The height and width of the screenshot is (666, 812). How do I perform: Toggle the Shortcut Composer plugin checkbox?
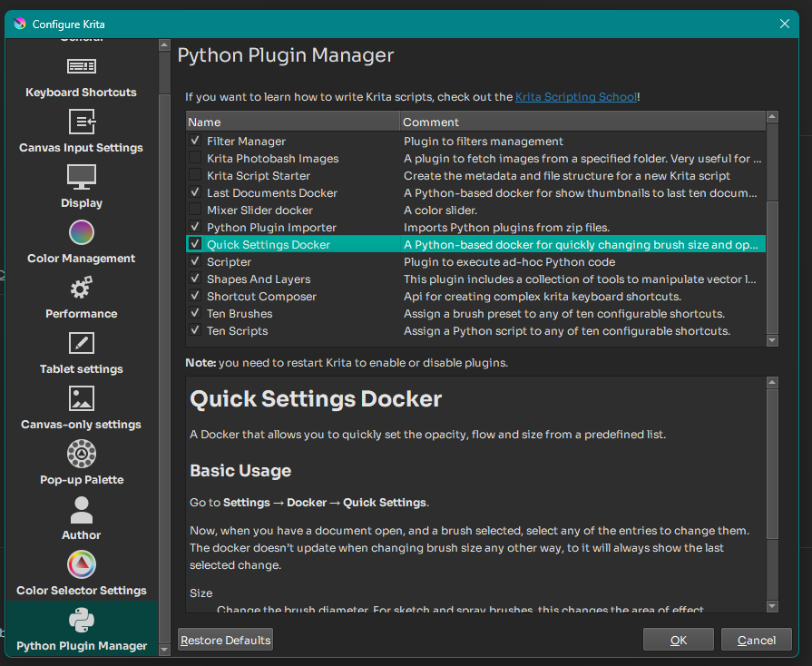coord(195,295)
